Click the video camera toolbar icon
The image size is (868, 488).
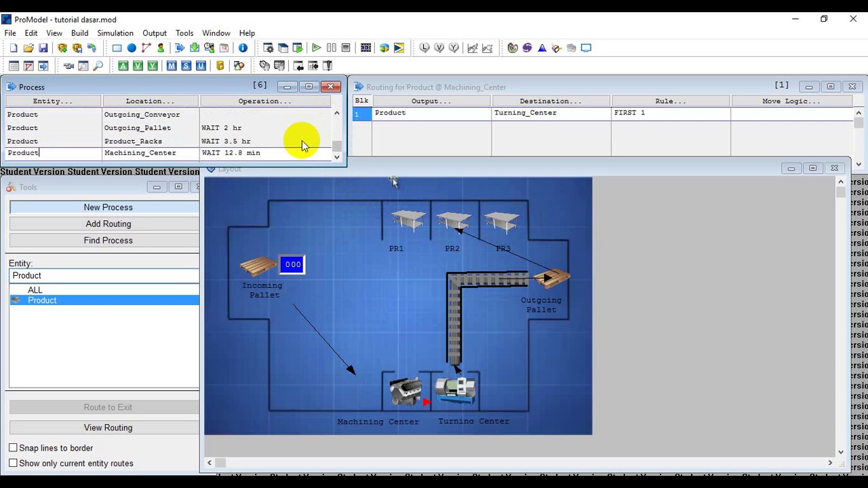(68, 66)
